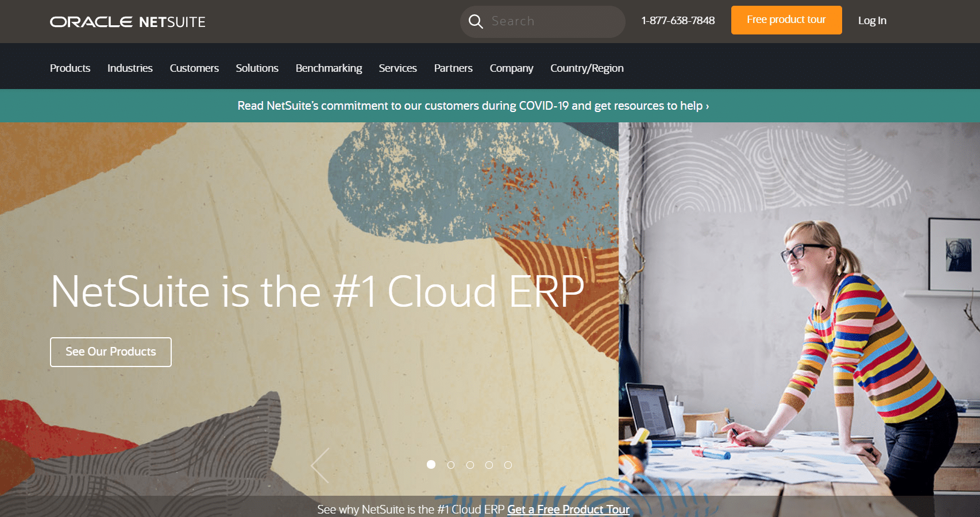
Task: Go to previous carousel slide arrow
Action: pos(320,465)
